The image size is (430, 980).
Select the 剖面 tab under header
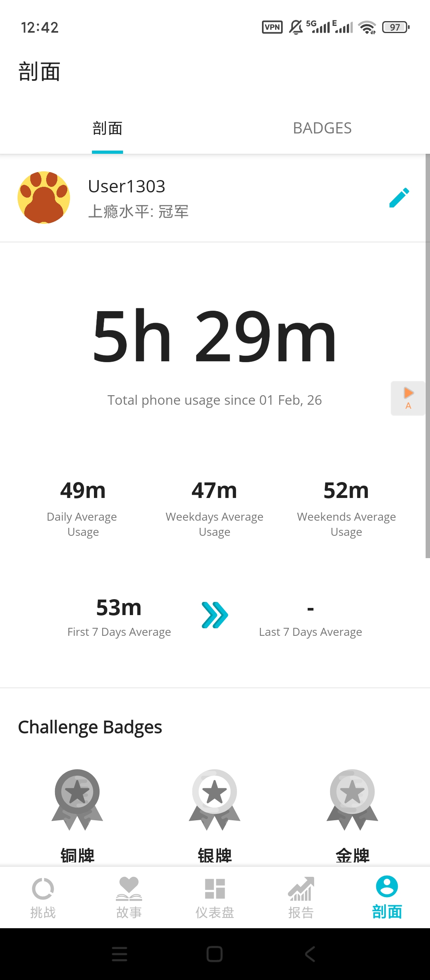click(x=107, y=128)
